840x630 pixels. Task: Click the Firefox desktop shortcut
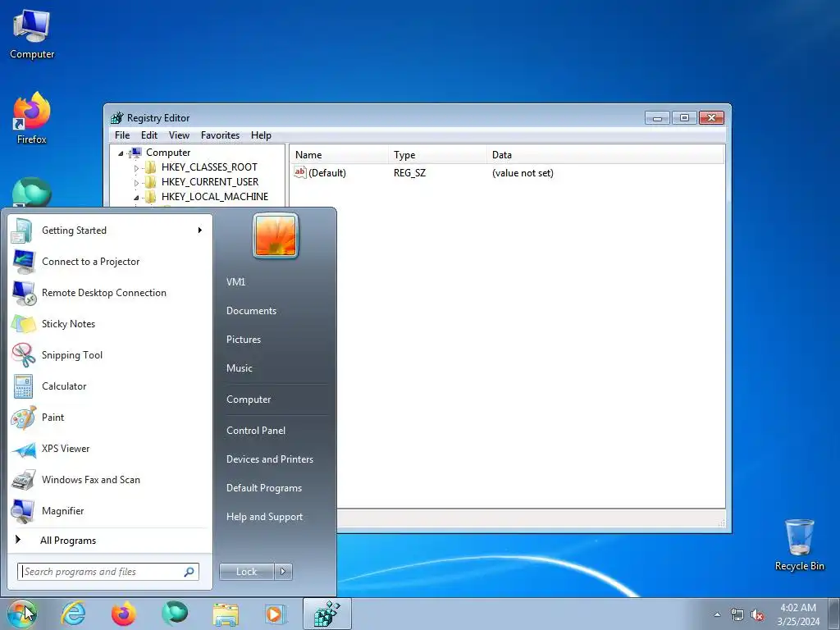pyautogui.click(x=32, y=118)
